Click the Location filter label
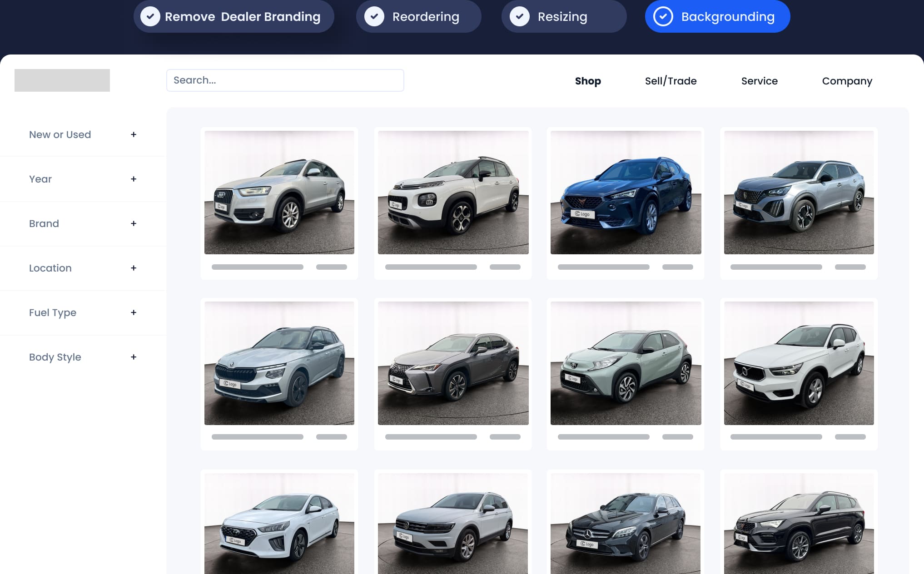924x574 pixels. coord(50,268)
